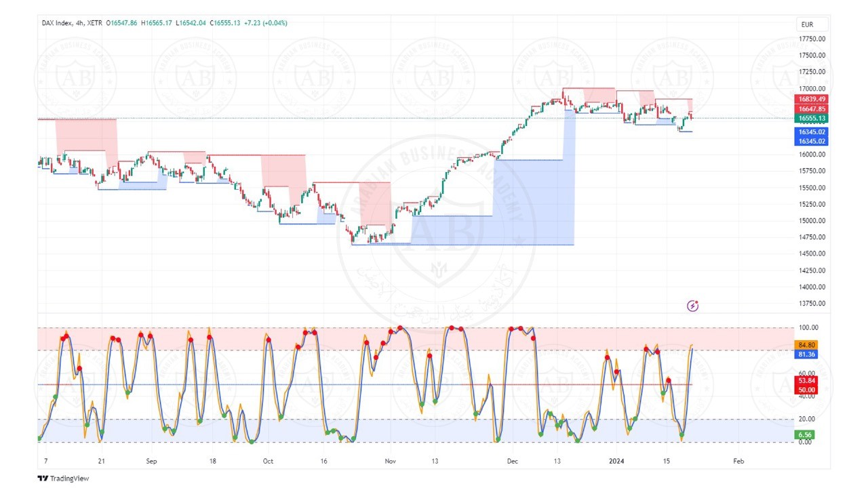The width and height of the screenshot is (868, 488).
Task: Click the TradingView logo icon
Action: [42, 479]
